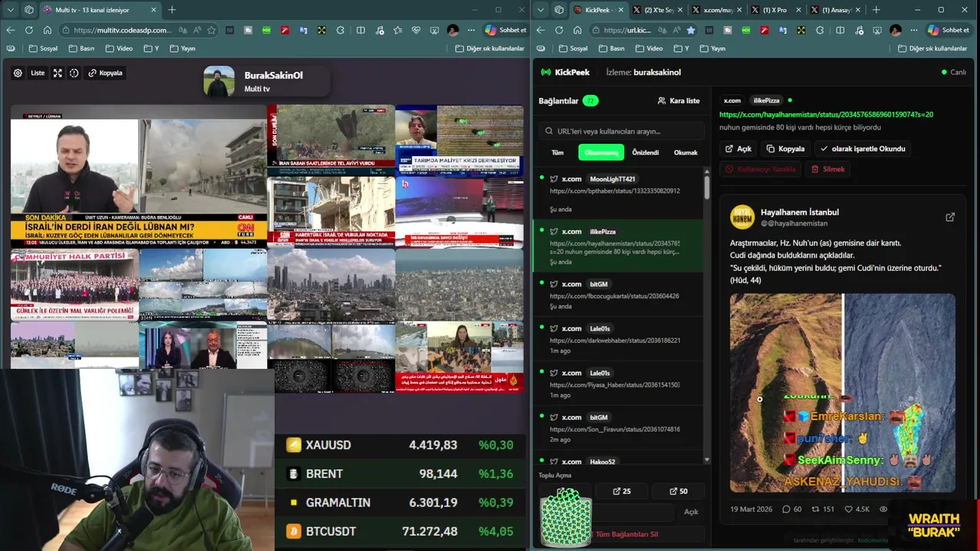Select link from MoonLighTT421 in list
980x551 pixels.
[x=618, y=194]
